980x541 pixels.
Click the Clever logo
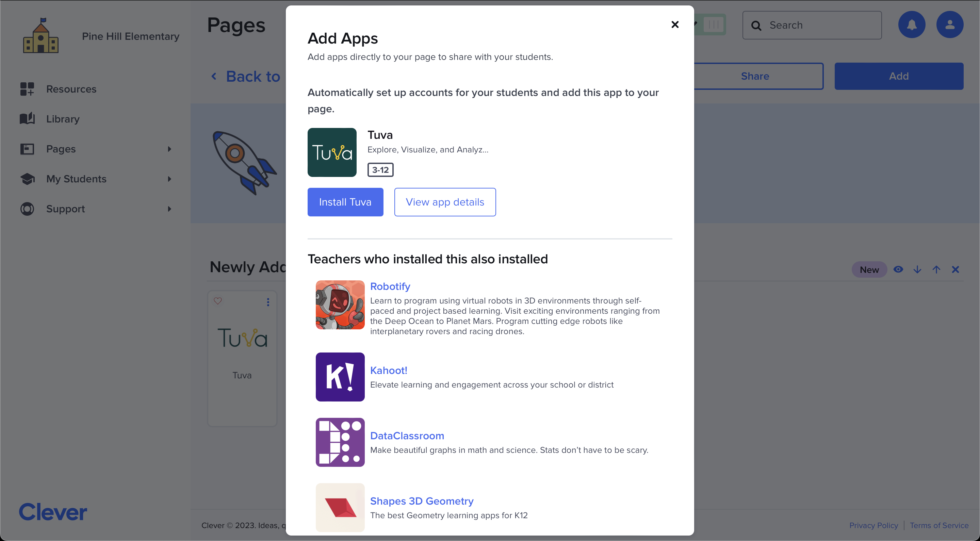(x=53, y=512)
